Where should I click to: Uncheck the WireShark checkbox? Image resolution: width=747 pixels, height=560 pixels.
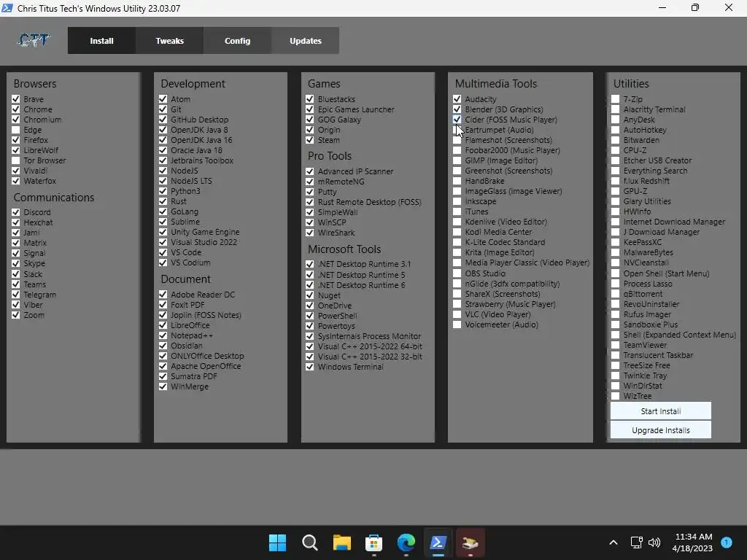(x=309, y=233)
